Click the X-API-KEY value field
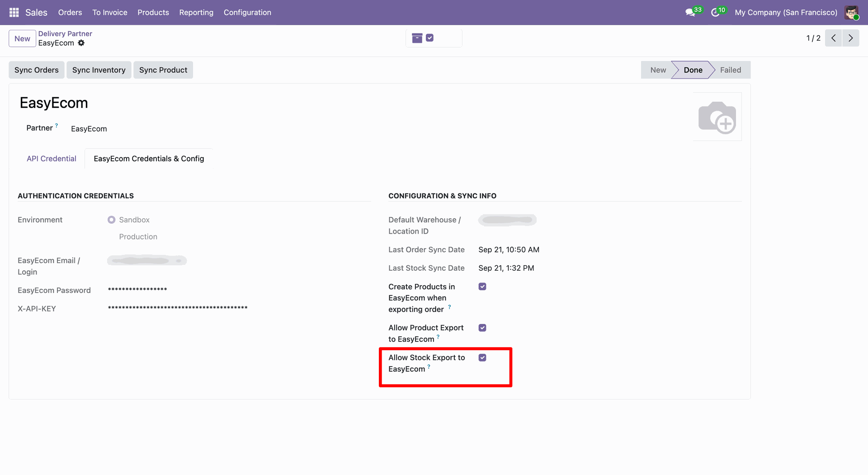Screen dimensions: 868x475 pos(178,308)
